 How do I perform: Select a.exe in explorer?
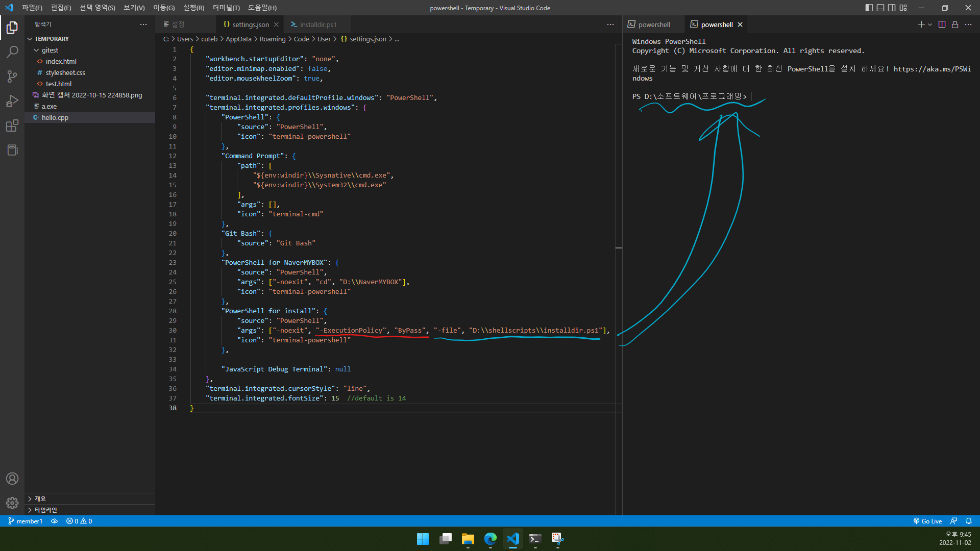coord(90,106)
